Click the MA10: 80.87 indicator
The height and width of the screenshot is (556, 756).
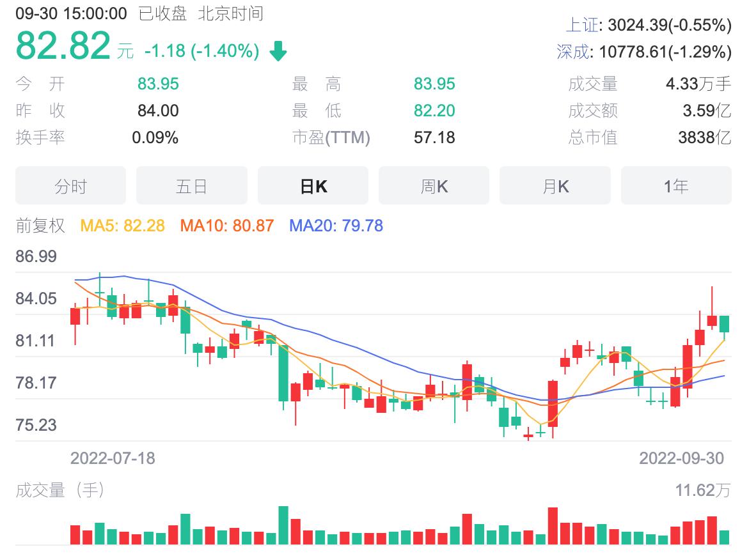click(227, 225)
